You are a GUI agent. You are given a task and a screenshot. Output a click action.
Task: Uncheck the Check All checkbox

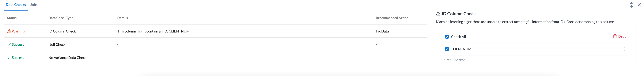point(447,37)
